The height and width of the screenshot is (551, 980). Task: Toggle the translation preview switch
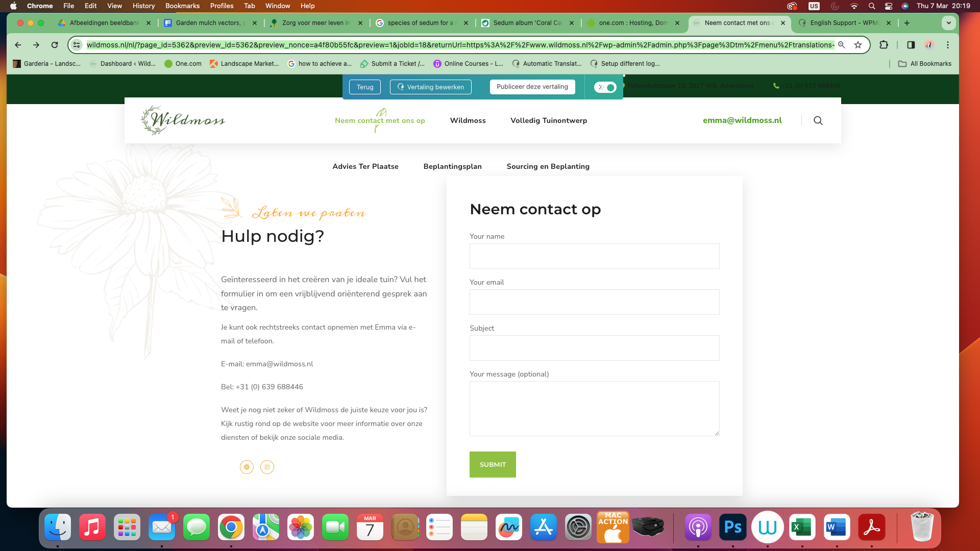[x=605, y=87]
